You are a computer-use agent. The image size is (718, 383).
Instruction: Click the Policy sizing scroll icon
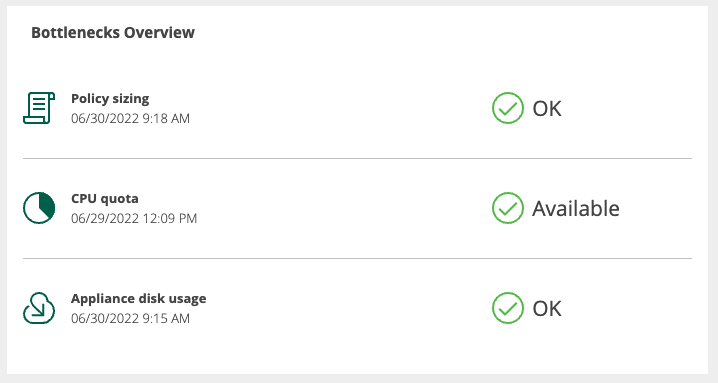(x=39, y=108)
